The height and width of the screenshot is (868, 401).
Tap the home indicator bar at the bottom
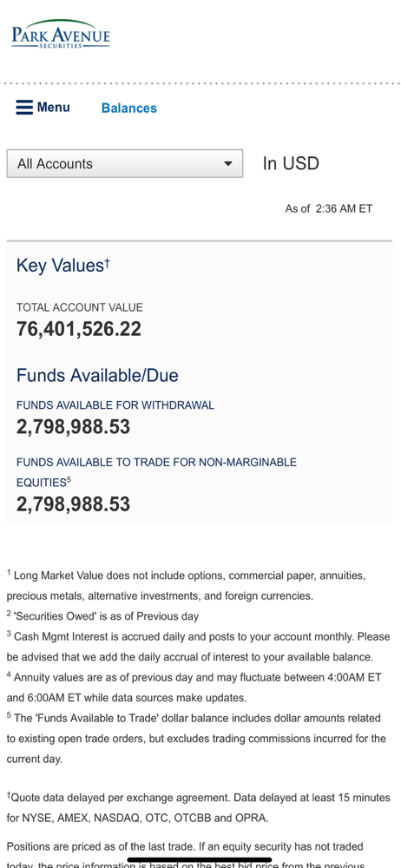[x=200, y=860]
